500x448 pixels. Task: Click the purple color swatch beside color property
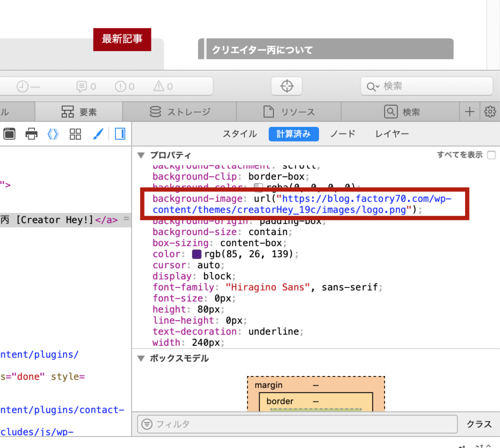tap(196, 254)
